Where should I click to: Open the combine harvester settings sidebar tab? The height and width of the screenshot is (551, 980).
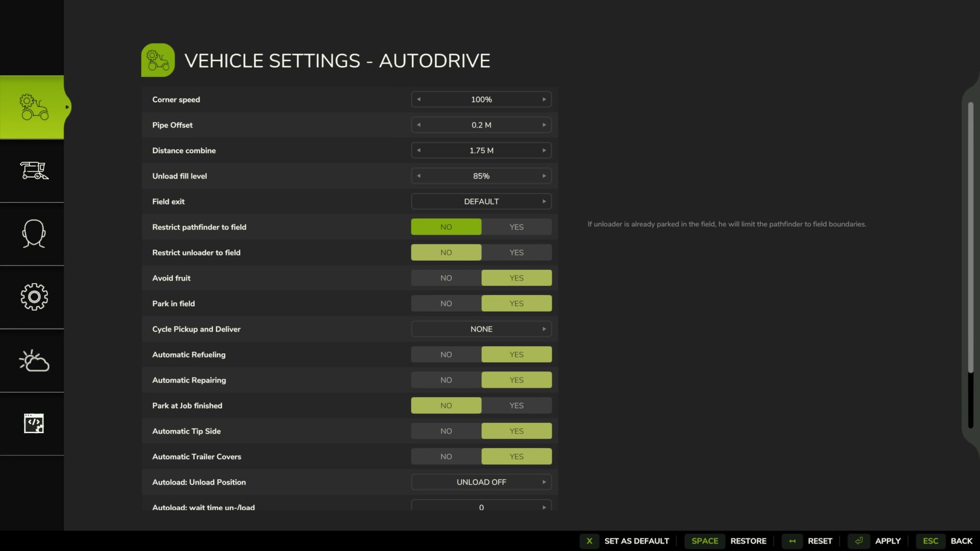34,170
